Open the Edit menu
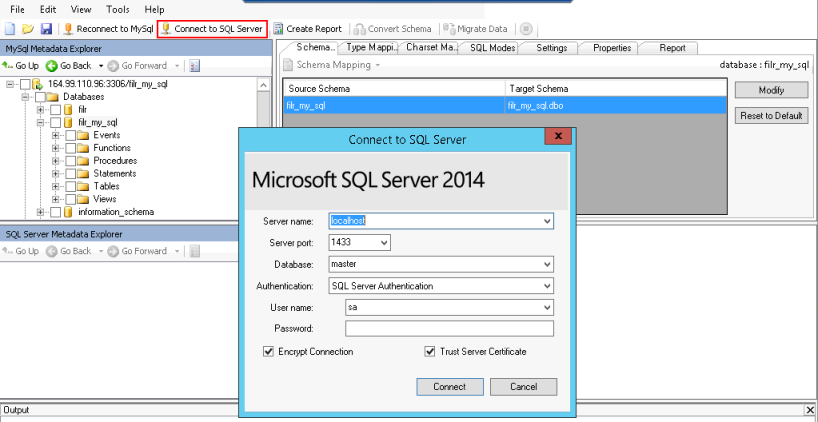 tap(48, 9)
